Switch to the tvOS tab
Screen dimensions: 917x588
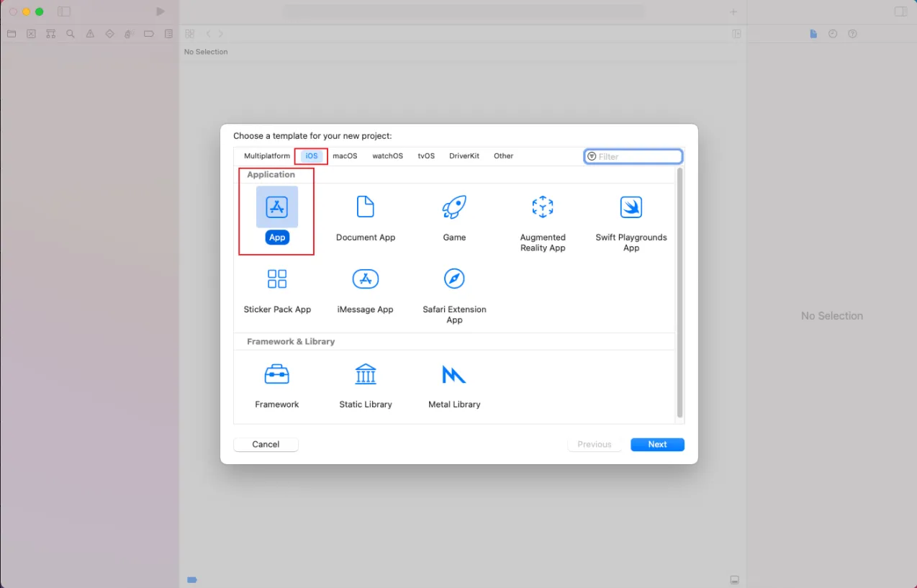tap(426, 155)
